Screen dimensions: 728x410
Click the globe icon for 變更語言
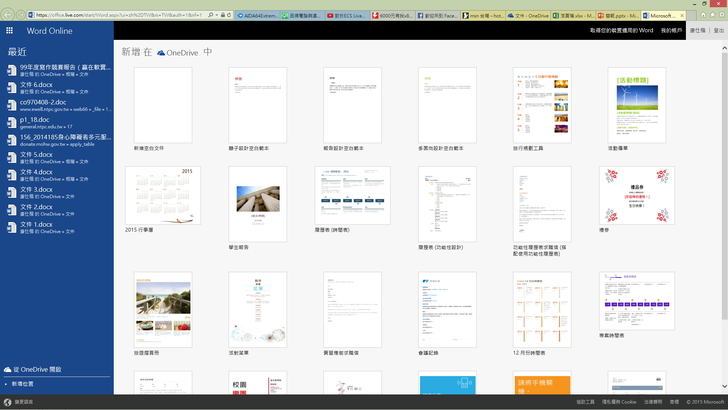click(x=6, y=402)
